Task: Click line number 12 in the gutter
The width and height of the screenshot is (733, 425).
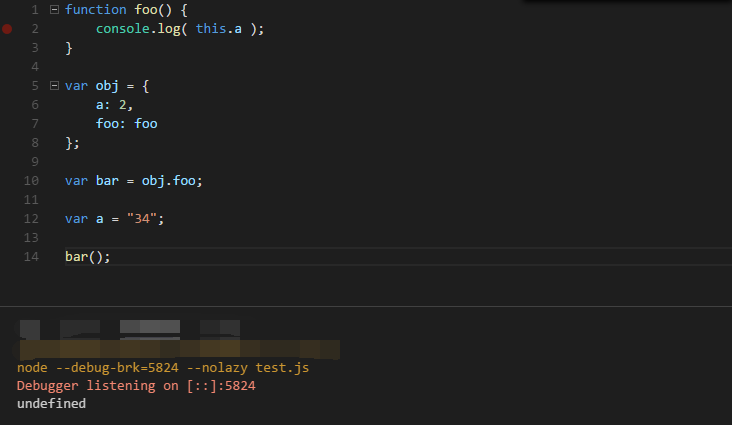Action: (x=31, y=219)
